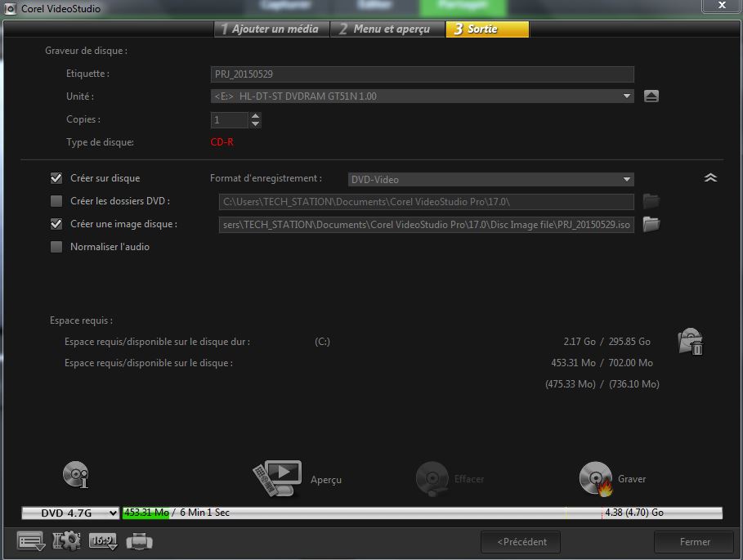
Task: Click the Graver burn disc icon
Action: [x=596, y=478]
